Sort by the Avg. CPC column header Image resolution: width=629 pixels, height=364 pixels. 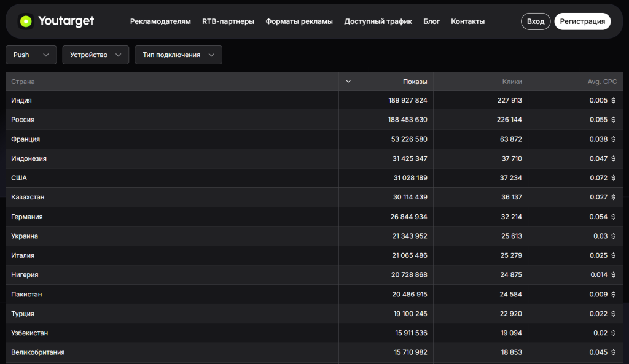(x=601, y=82)
